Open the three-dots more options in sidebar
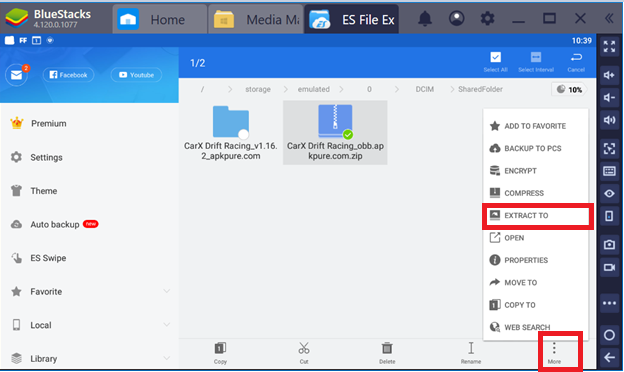This screenshot has width=624, height=372. 609,303
